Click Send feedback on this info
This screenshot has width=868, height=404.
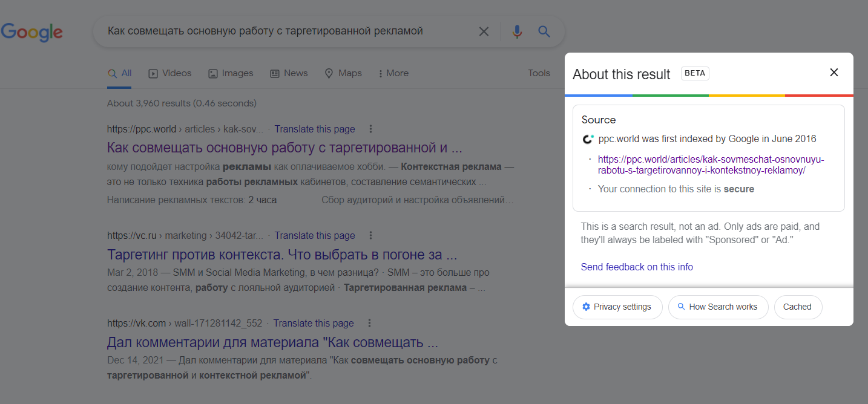(x=637, y=267)
